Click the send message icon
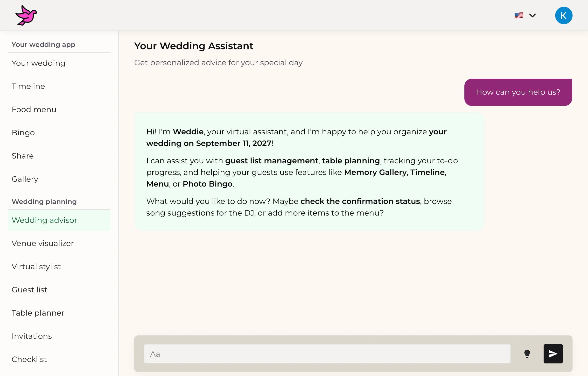The width and height of the screenshot is (588, 376). [553, 354]
